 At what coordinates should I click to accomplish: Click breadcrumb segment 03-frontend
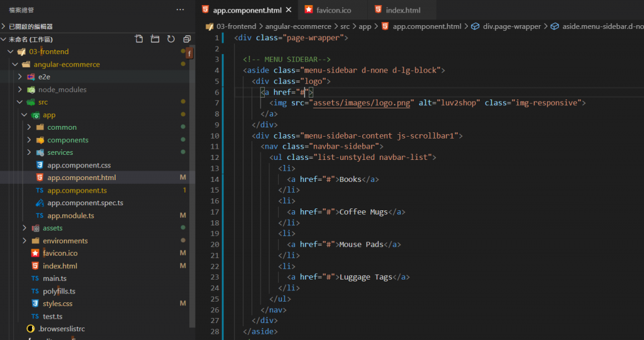point(236,26)
